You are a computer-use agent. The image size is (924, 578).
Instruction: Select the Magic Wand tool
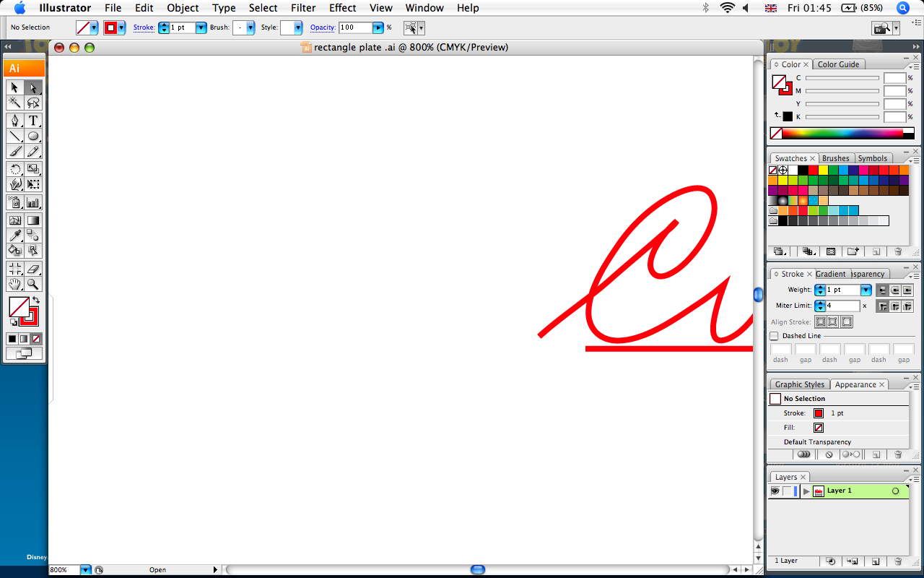click(15, 103)
